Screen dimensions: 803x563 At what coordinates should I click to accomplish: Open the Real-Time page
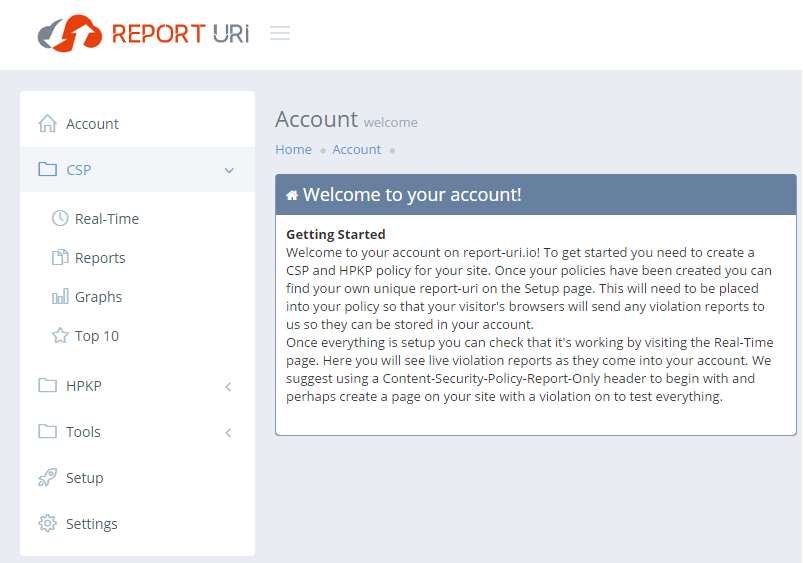point(107,219)
